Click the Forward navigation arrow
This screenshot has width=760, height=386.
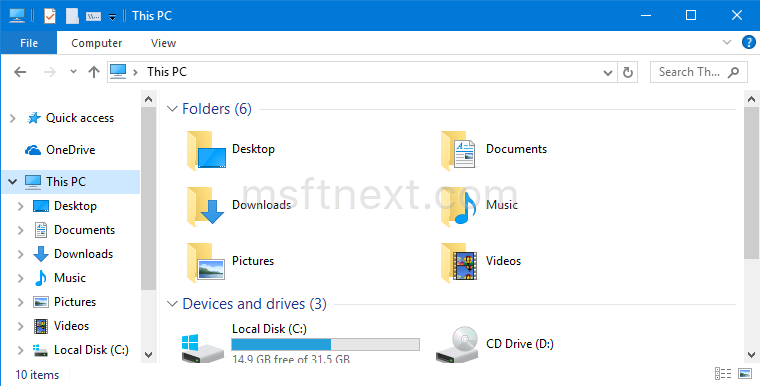(x=49, y=72)
